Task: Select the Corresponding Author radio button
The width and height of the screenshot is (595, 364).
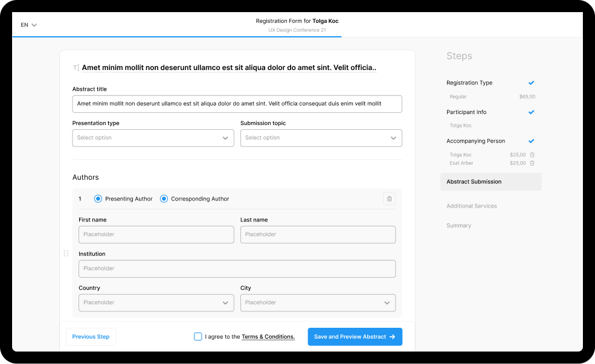Action: click(163, 198)
